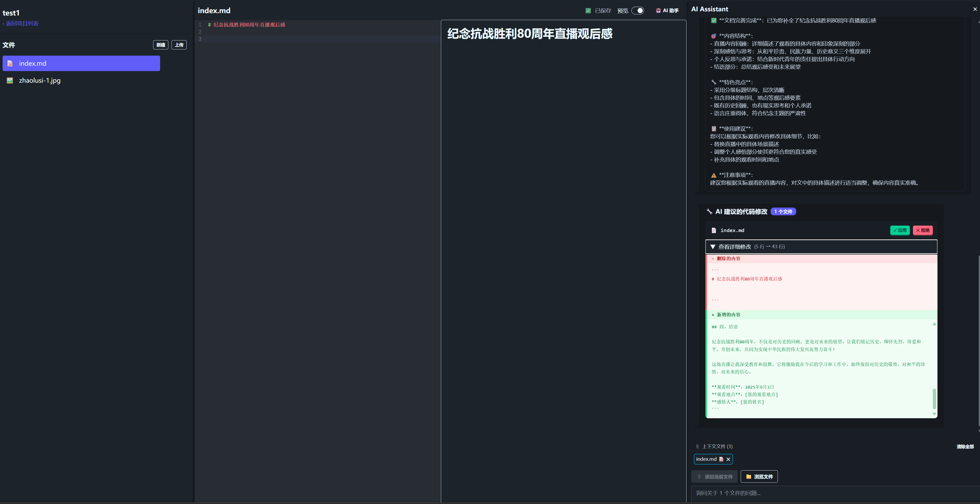The height and width of the screenshot is (504, 980).
Task: Click the image icon beside zhaolusi-1.jpg
Action: (x=10, y=80)
